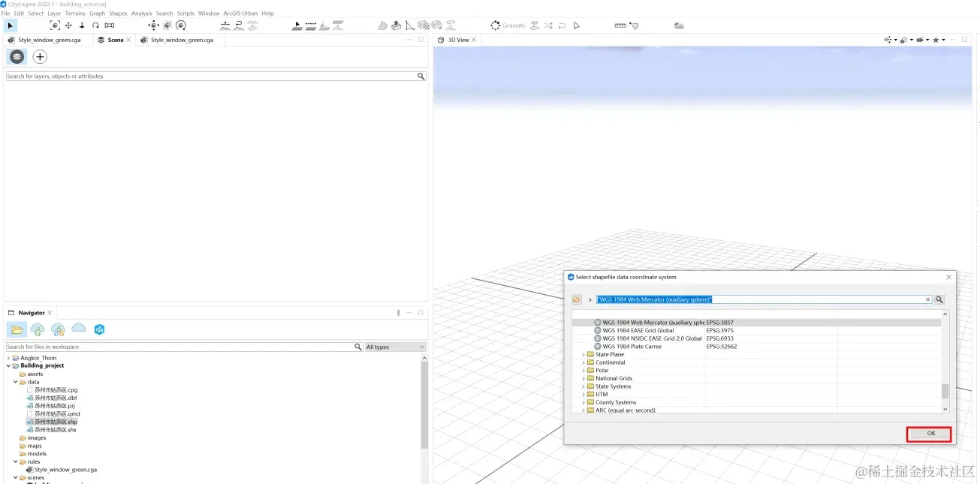
Task: Expand the State Plane folder
Action: pyautogui.click(x=583, y=355)
